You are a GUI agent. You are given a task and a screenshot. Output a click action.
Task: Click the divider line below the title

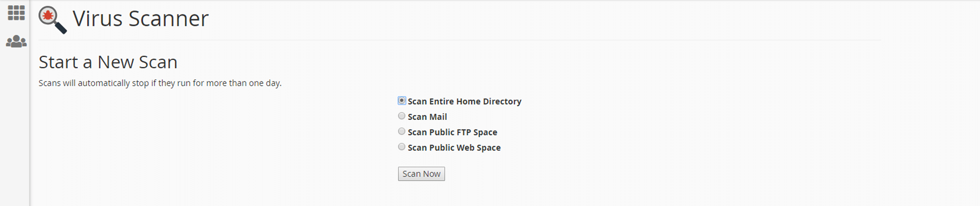(460, 40)
